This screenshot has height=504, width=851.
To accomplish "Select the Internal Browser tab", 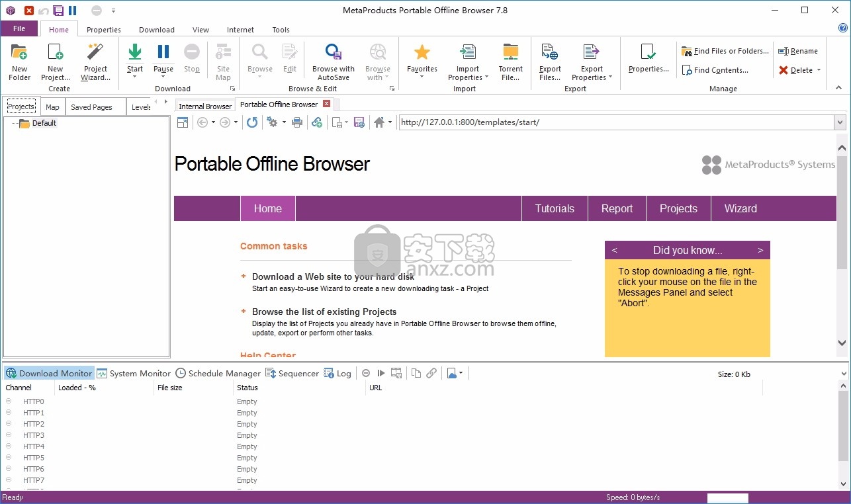I will [205, 106].
